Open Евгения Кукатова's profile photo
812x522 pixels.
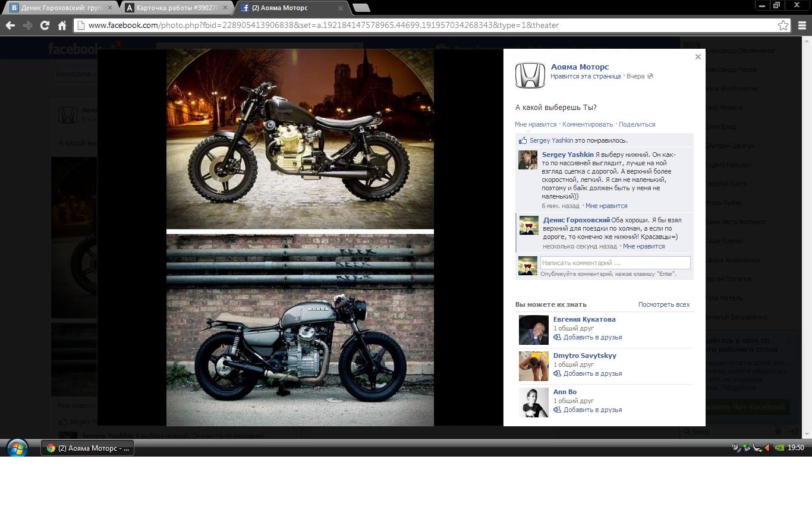pos(534,330)
